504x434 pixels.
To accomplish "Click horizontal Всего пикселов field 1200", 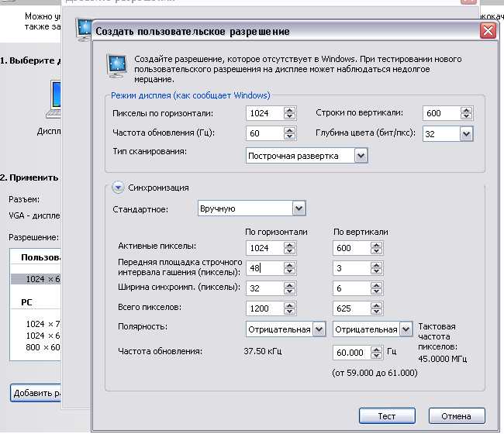I will (264, 308).
